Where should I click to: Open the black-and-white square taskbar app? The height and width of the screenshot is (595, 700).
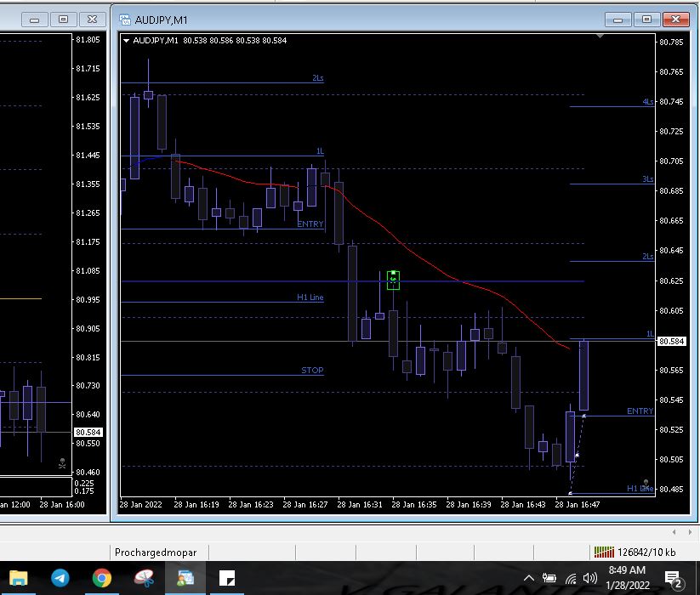coord(227,579)
